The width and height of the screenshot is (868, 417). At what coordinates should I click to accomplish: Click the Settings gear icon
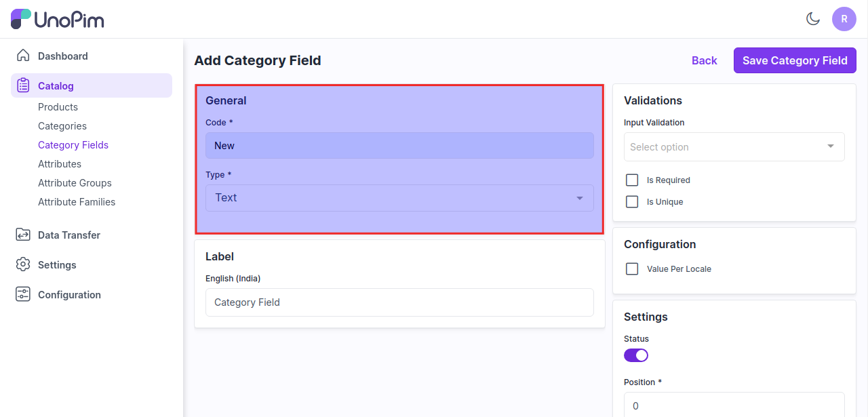pos(23,264)
